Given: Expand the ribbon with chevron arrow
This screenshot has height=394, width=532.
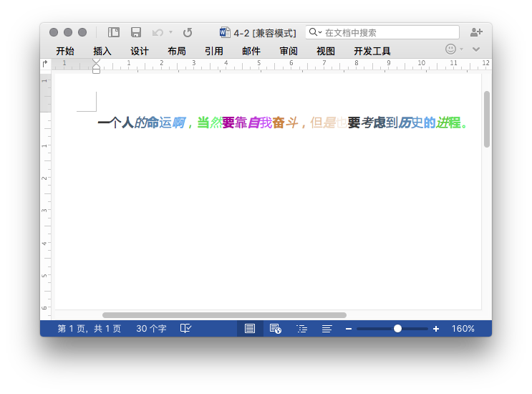Looking at the screenshot, I should 476,49.
